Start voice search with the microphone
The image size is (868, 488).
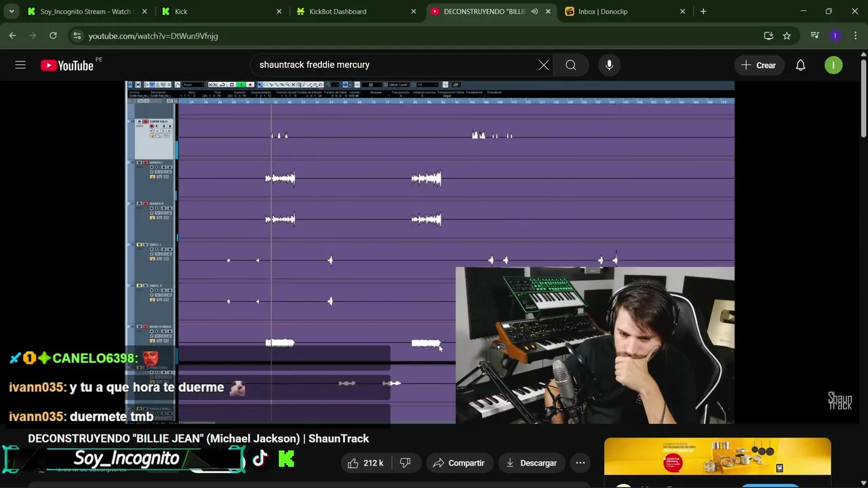pos(609,65)
